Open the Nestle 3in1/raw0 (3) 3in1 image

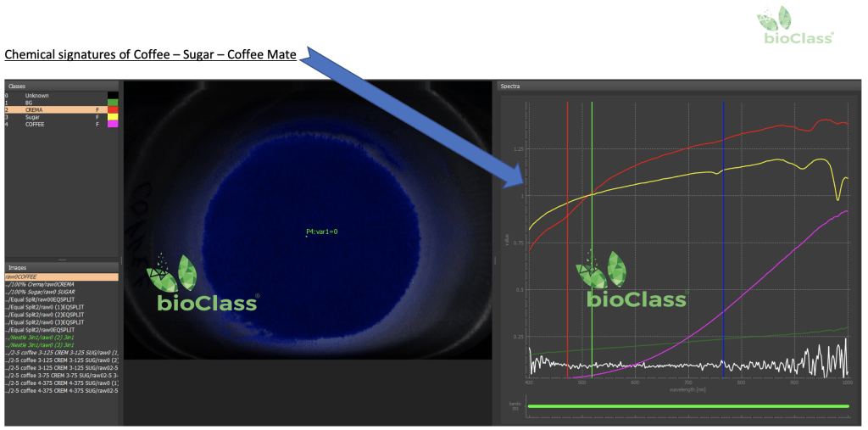coord(61,344)
